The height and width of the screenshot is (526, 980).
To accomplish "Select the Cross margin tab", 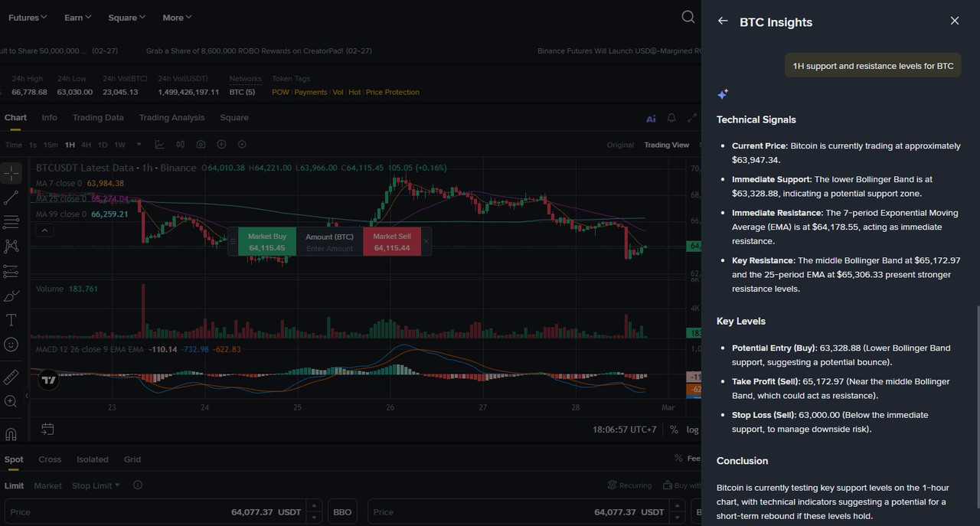I will 50,459.
